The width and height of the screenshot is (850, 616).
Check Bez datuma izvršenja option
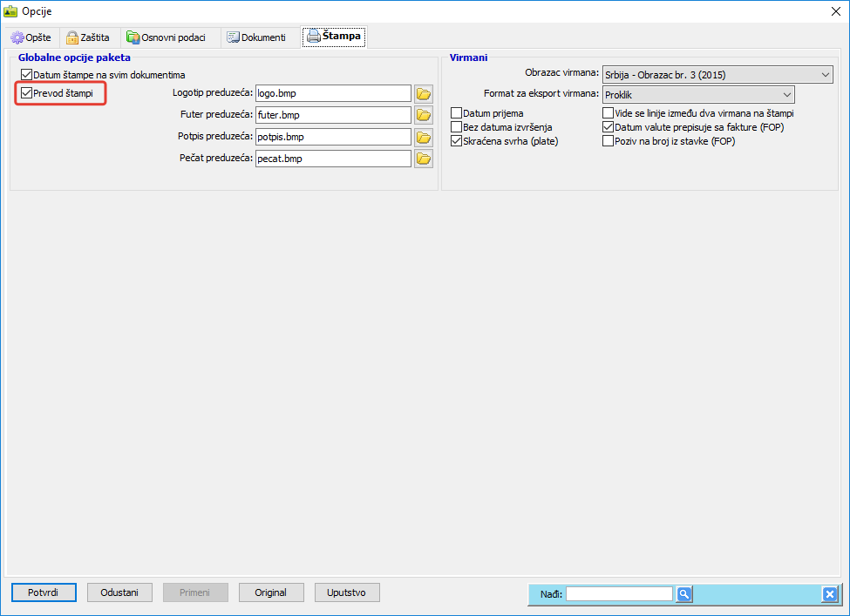click(x=457, y=127)
